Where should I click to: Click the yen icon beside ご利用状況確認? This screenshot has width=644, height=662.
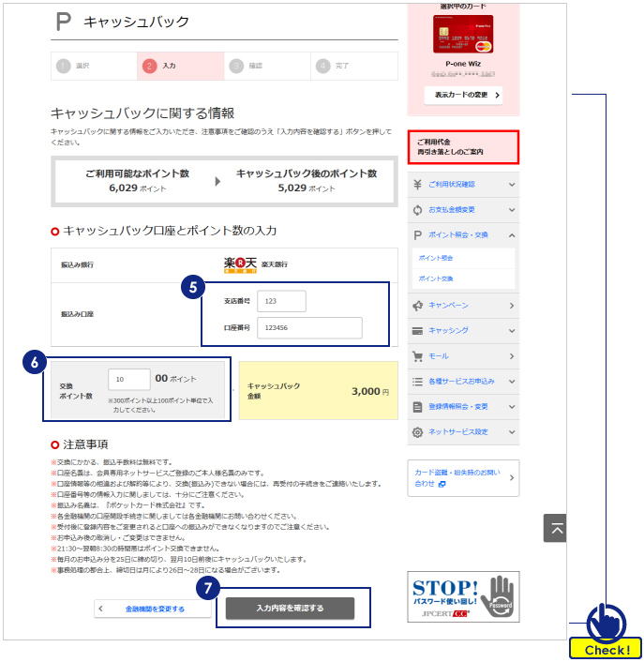(x=417, y=184)
